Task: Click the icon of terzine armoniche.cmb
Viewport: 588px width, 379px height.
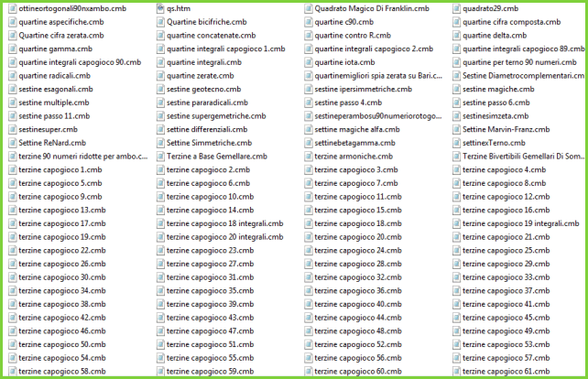Action: pos(307,157)
